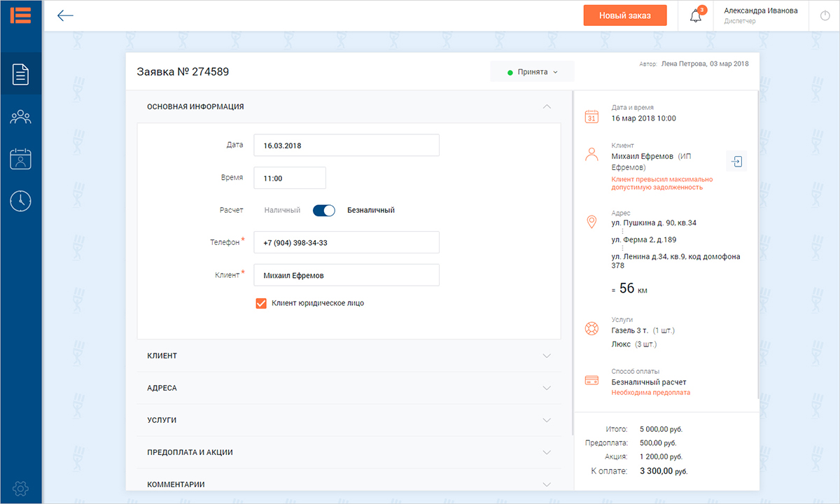Open the clock history sidebar icon
Screen dimensions: 840x504
[21, 201]
